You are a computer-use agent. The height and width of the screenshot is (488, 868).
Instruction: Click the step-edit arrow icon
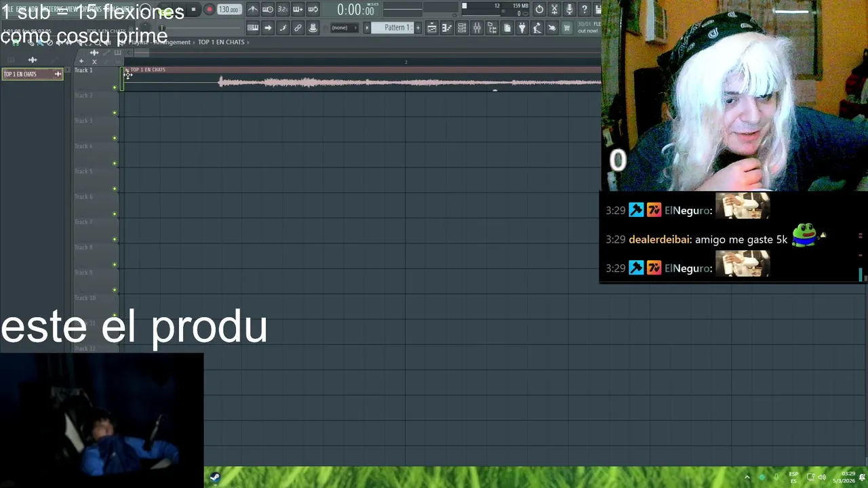click(x=268, y=28)
